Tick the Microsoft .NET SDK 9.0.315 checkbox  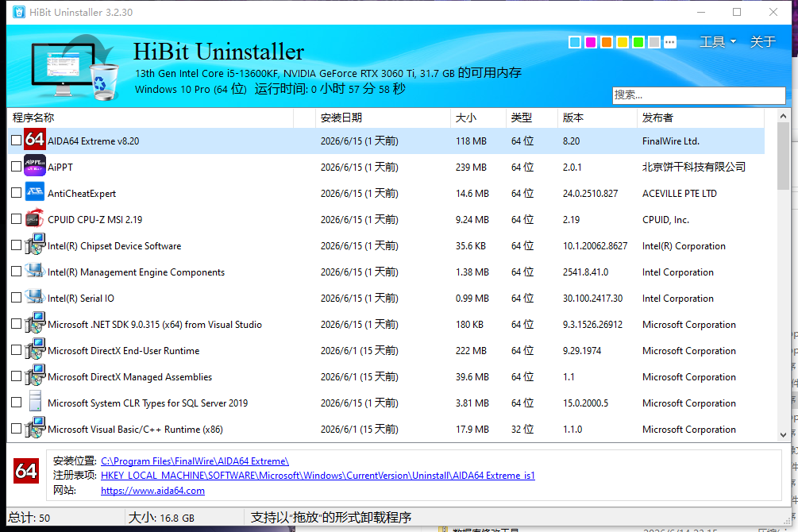click(x=17, y=324)
